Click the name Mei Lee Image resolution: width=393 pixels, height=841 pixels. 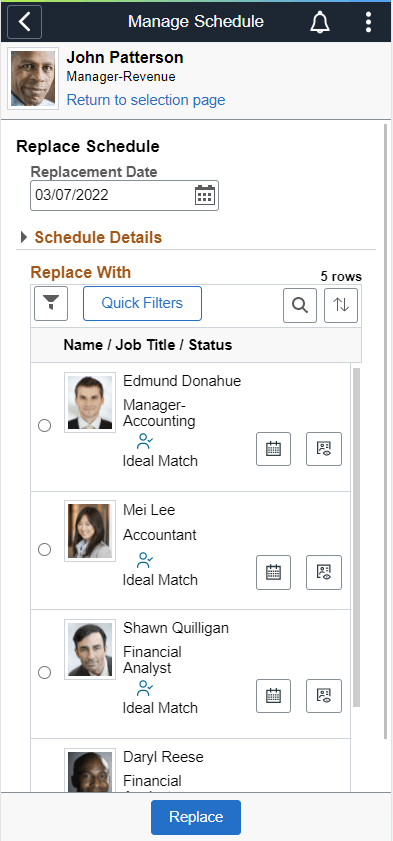(149, 510)
